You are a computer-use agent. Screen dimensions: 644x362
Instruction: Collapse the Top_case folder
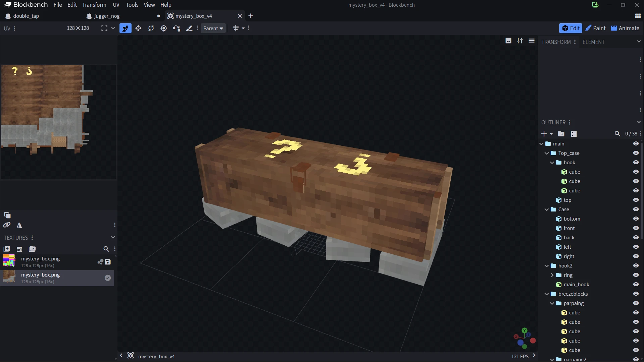[547, 153]
